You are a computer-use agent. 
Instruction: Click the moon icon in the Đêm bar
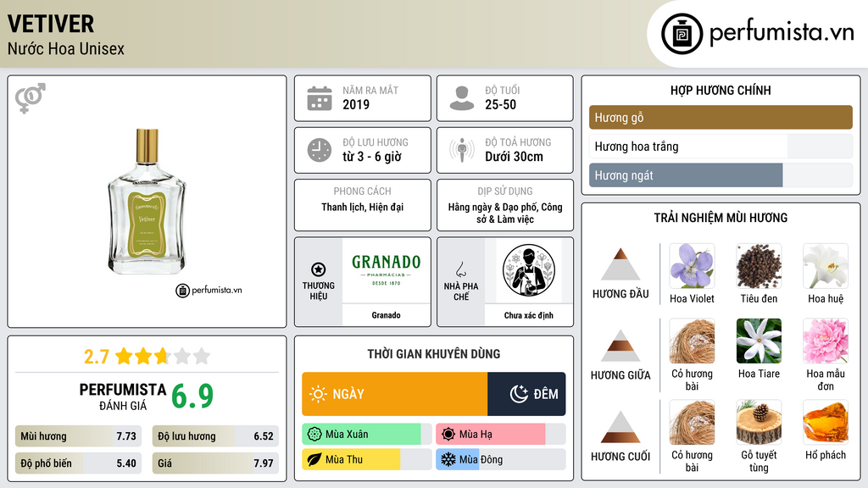[519, 394]
